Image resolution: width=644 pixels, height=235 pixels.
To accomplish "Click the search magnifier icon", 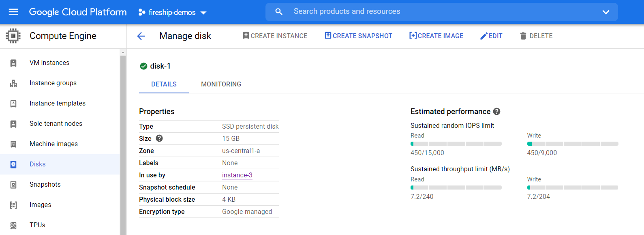I will (x=279, y=12).
